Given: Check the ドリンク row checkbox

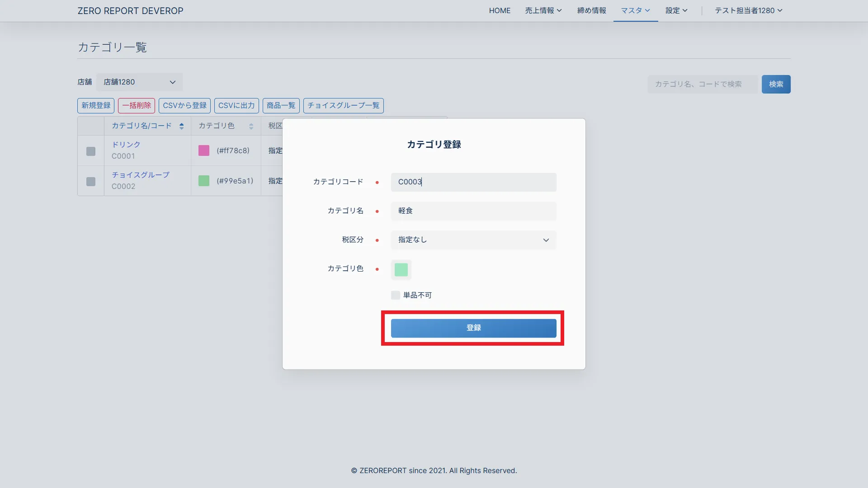Looking at the screenshot, I should pos(91,151).
